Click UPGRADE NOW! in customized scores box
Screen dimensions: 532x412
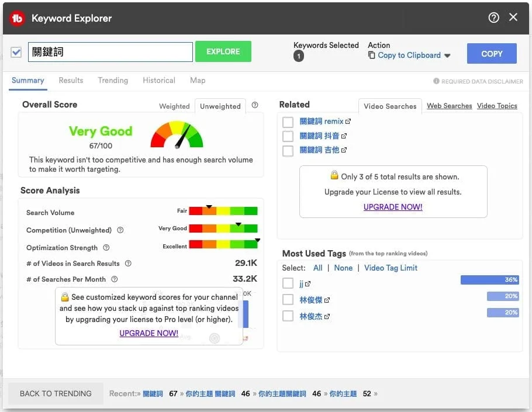(148, 333)
